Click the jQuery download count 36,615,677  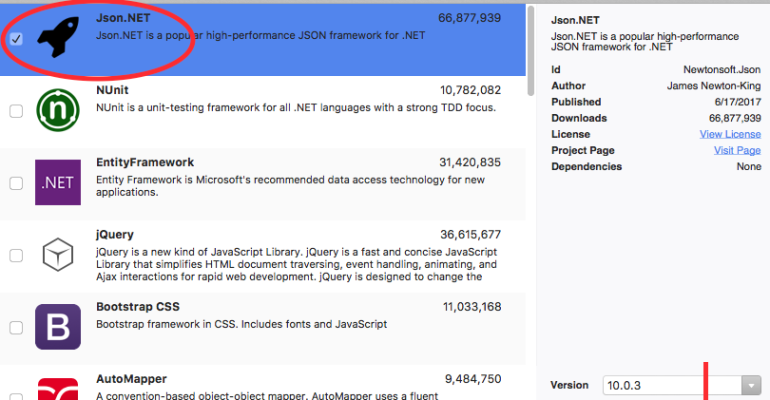tap(470, 235)
